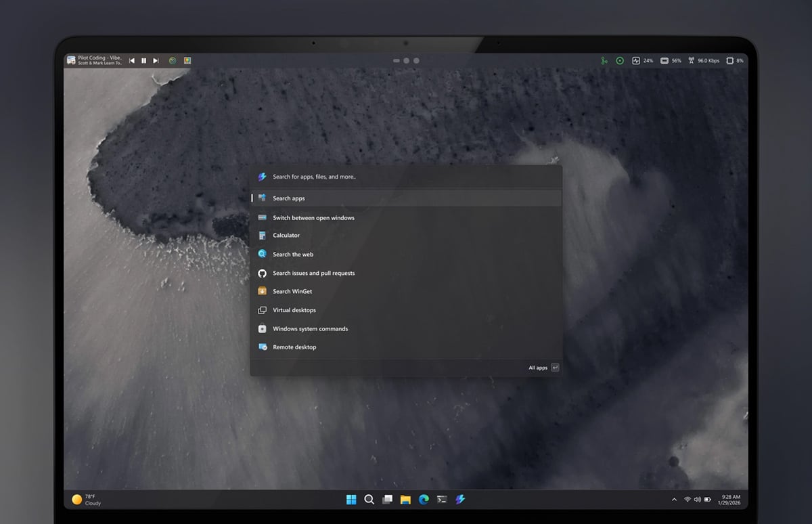Click the Windows system commands icon

point(262,328)
